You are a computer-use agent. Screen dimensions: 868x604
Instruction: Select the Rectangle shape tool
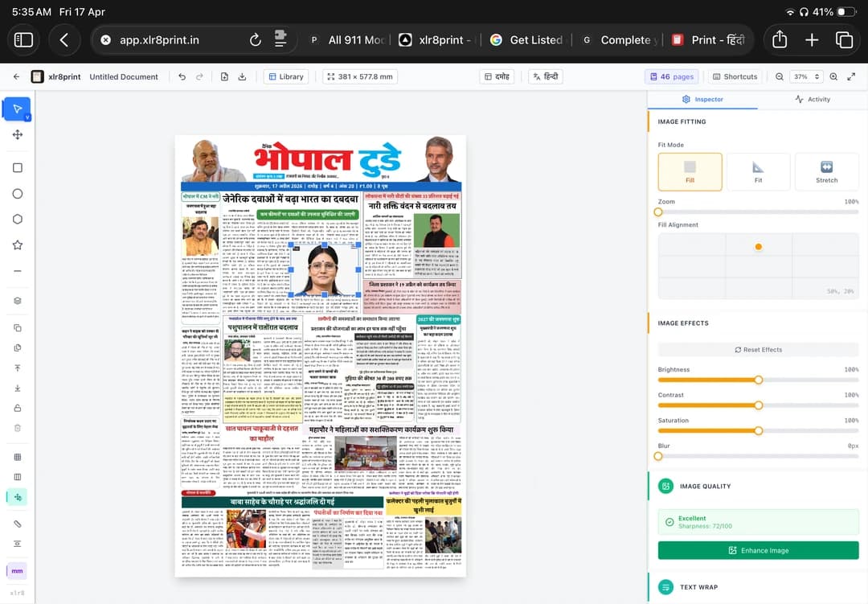tap(17, 167)
